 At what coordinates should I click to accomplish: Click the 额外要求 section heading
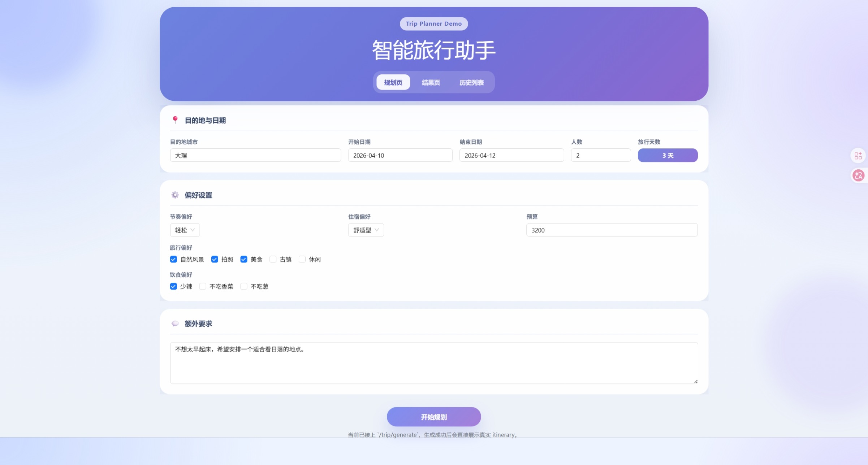pyautogui.click(x=198, y=323)
